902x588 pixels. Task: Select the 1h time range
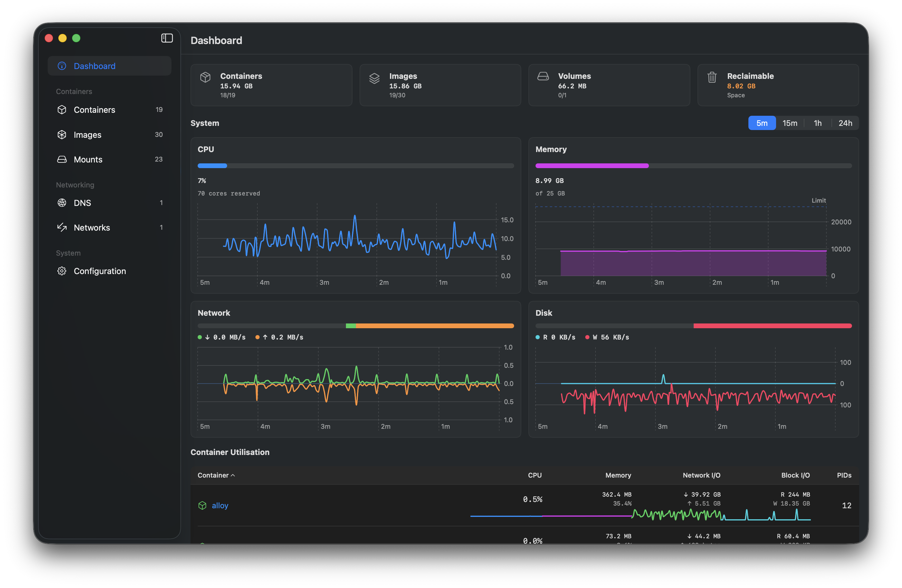[x=817, y=123]
